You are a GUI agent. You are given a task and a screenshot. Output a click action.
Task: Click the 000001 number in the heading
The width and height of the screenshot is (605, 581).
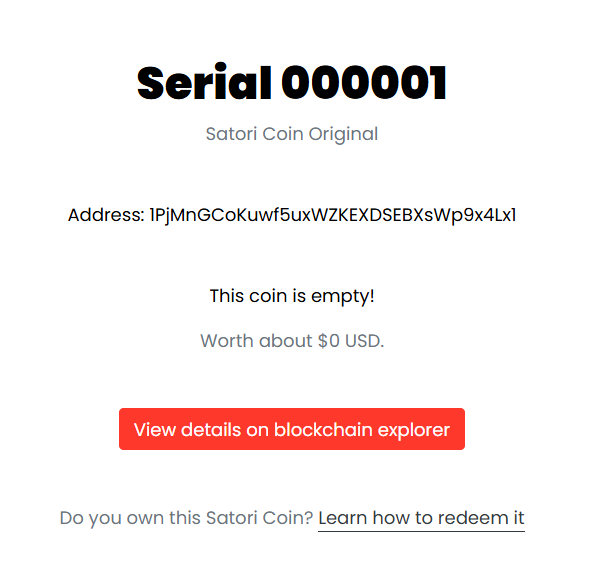click(x=364, y=84)
